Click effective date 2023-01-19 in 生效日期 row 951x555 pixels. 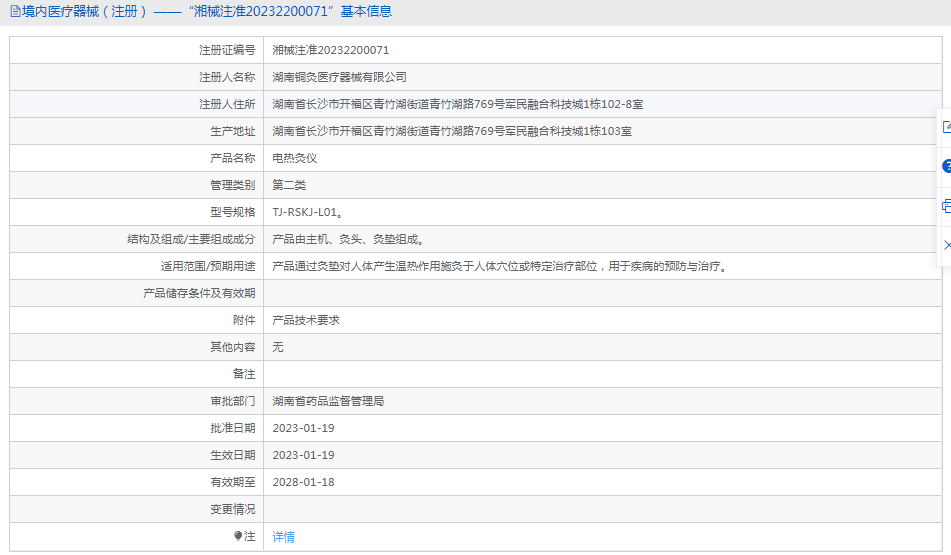303,455
